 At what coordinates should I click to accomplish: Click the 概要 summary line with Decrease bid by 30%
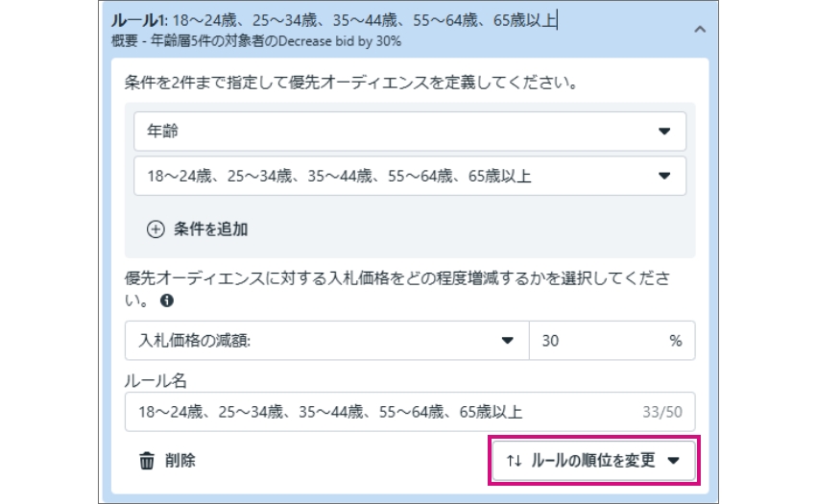[256, 41]
